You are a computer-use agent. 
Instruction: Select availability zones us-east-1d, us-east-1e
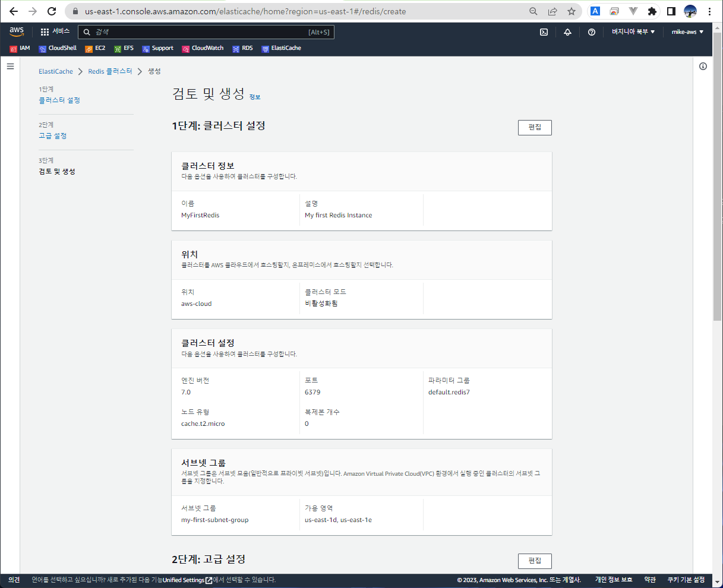[339, 520]
